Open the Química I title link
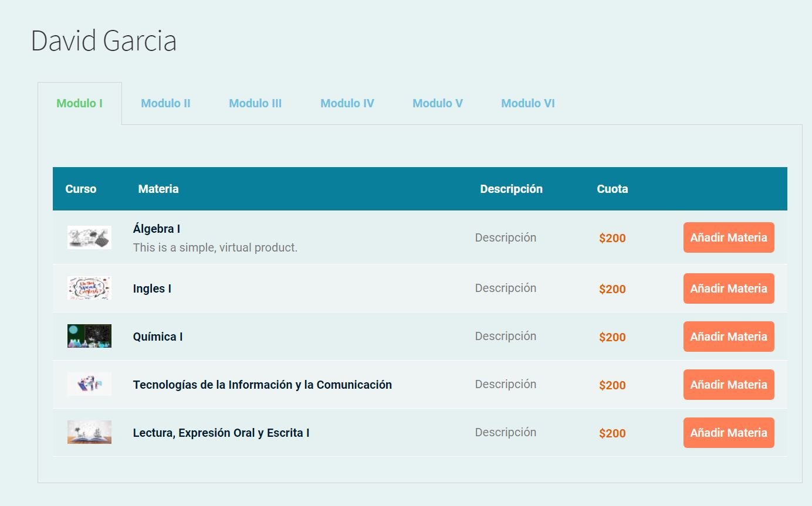This screenshot has width=812, height=506. pos(158,337)
